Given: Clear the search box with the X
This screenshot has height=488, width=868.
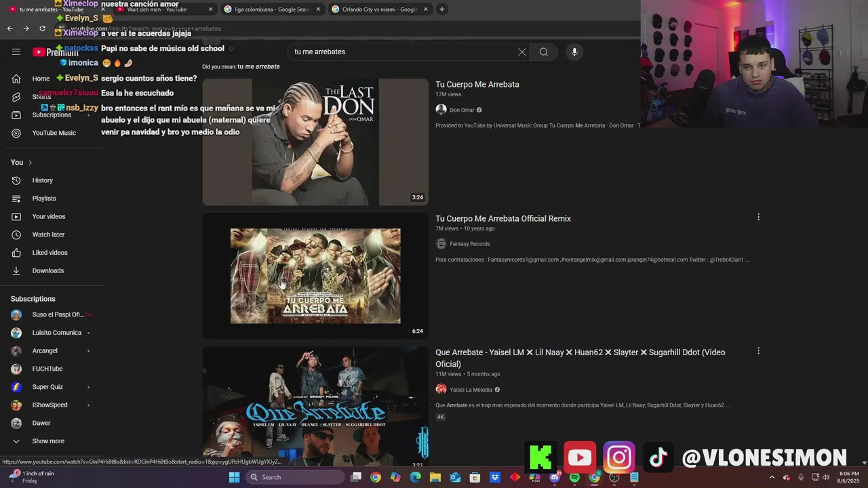Looking at the screenshot, I should point(522,52).
